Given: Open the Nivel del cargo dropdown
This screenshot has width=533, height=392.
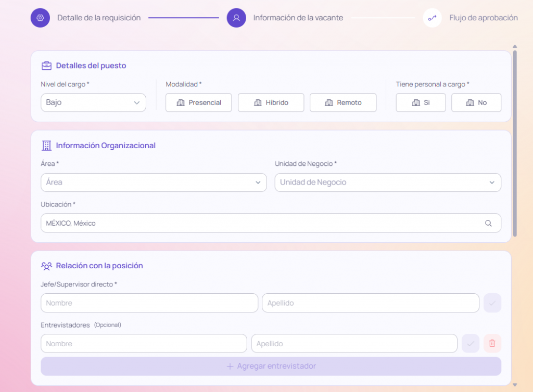Looking at the screenshot, I should click(93, 102).
